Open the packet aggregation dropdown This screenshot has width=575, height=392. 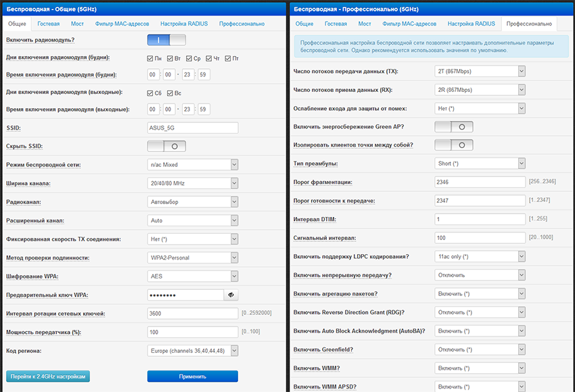tap(480, 294)
